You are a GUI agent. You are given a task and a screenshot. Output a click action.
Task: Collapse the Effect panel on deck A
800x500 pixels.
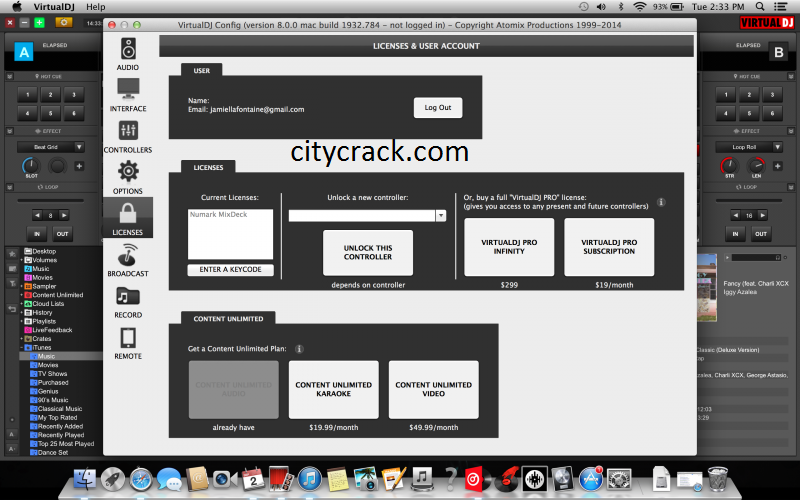coord(9,131)
